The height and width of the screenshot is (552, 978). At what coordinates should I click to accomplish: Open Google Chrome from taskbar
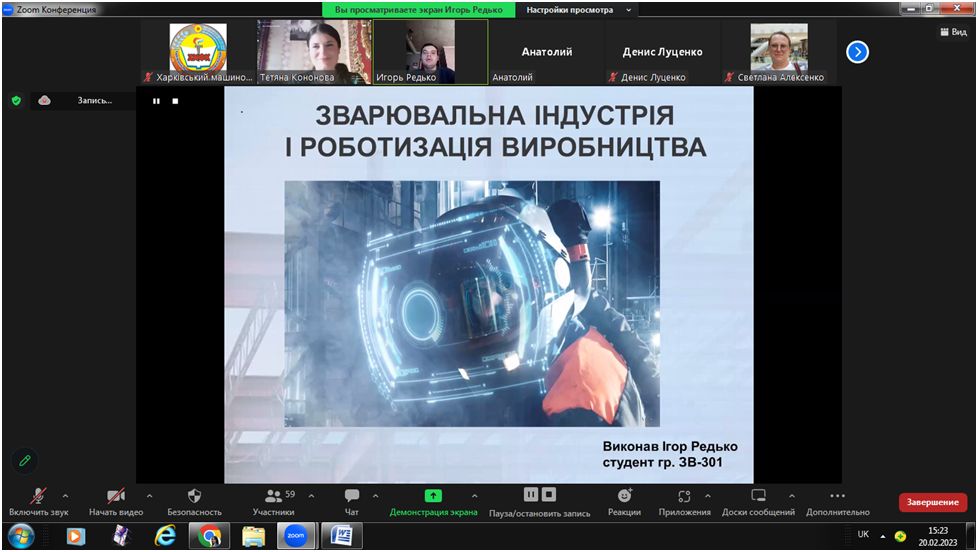pyautogui.click(x=209, y=536)
